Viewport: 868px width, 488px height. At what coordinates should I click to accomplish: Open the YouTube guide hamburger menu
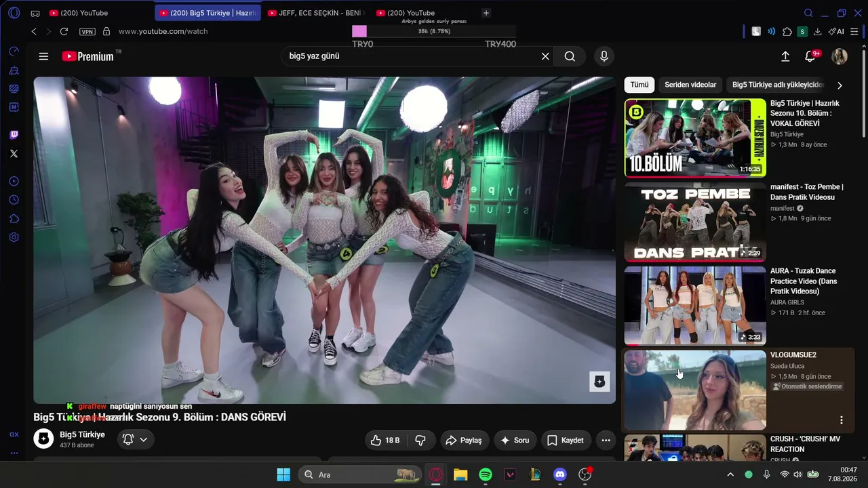tap(43, 56)
